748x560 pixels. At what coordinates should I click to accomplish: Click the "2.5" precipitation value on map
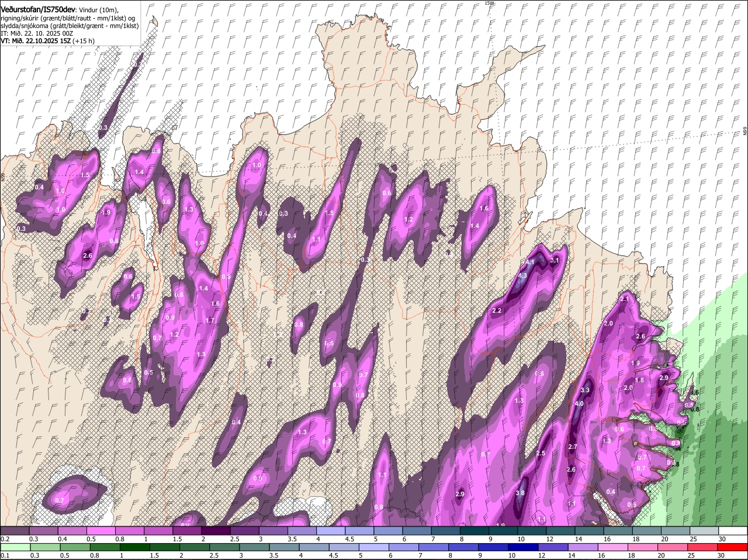(x=541, y=454)
